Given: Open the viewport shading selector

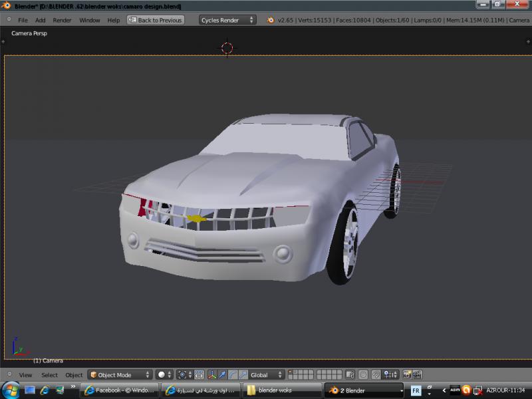Looking at the screenshot, I should coord(164,375).
